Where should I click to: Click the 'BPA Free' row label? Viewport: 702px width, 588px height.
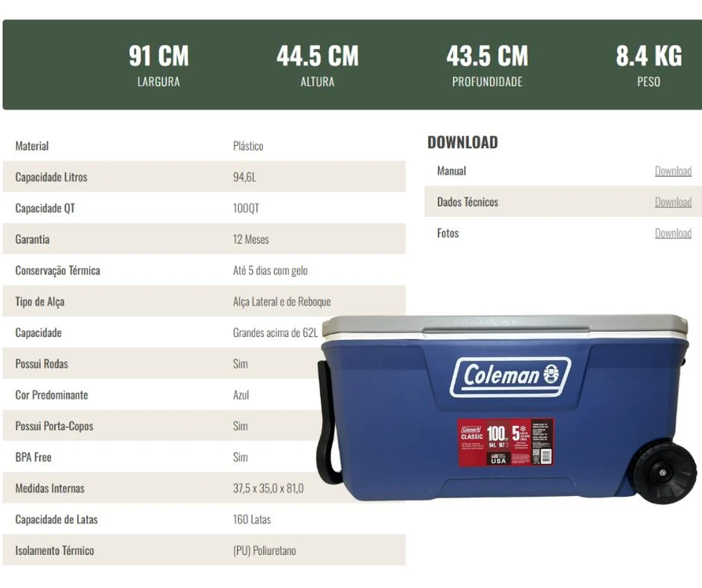pyautogui.click(x=33, y=457)
